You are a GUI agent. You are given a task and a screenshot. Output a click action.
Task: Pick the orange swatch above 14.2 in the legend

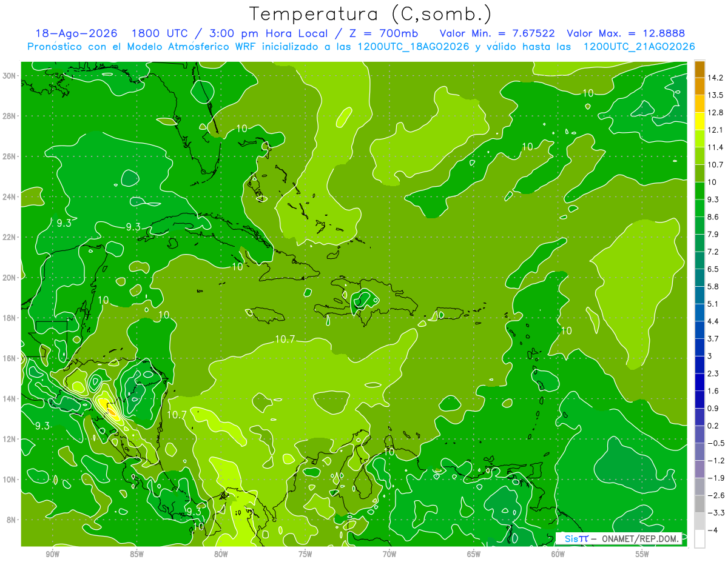tap(699, 69)
